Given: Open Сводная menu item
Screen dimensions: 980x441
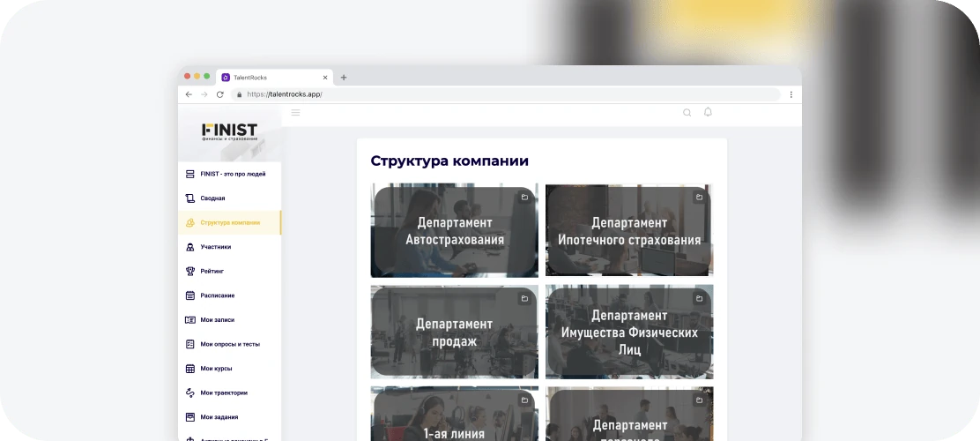Looking at the screenshot, I should [x=229, y=198].
